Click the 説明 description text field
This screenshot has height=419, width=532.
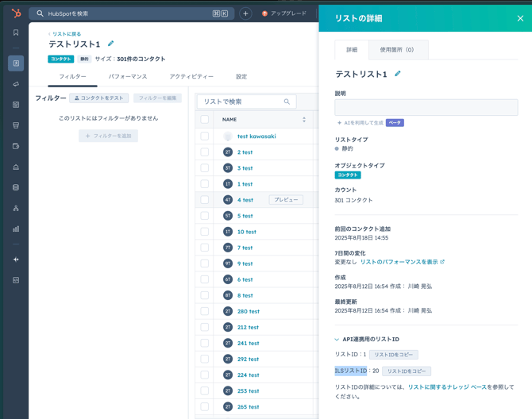coord(426,107)
